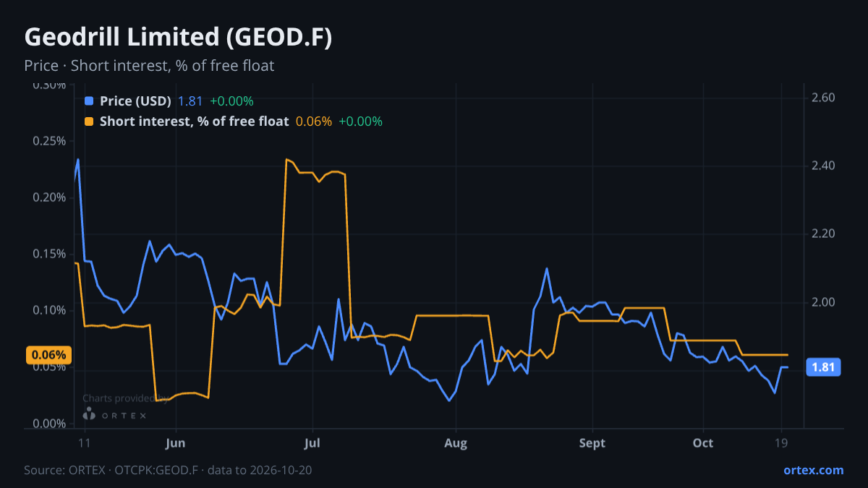Click the 0.15% left axis label
The image size is (868, 488).
(48, 254)
